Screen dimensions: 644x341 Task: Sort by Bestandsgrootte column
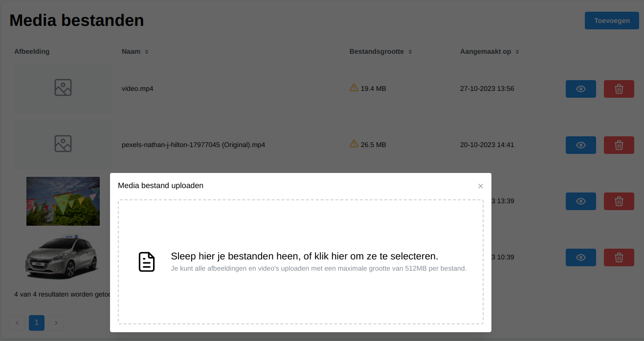410,52
